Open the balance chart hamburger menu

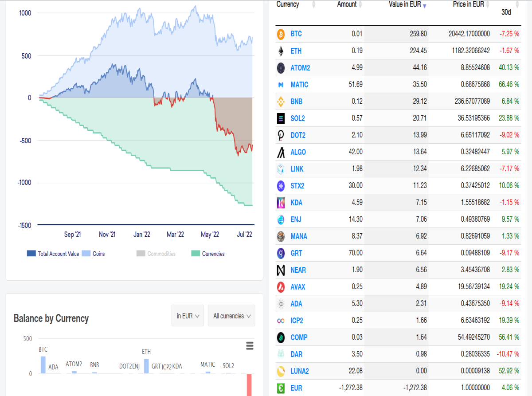(x=250, y=346)
